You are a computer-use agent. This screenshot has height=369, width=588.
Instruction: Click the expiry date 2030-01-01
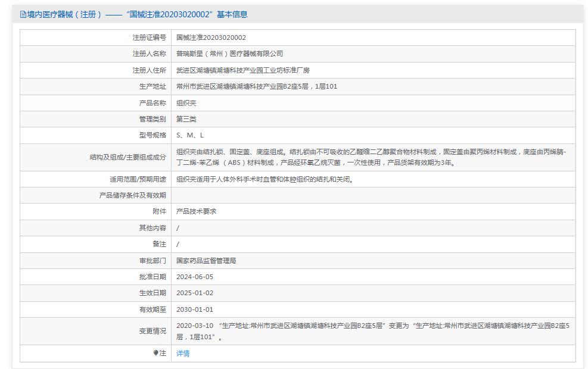[195, 309]
